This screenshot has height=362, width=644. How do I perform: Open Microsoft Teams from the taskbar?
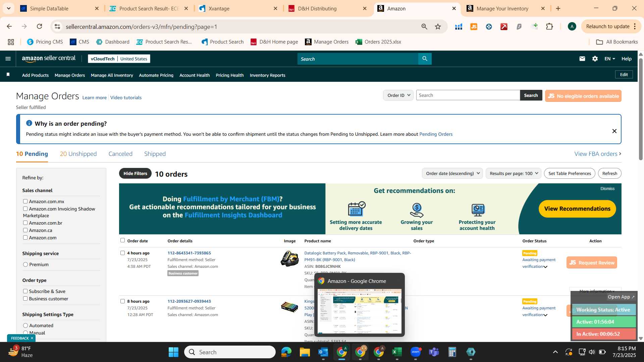click(x=434, y=352)
